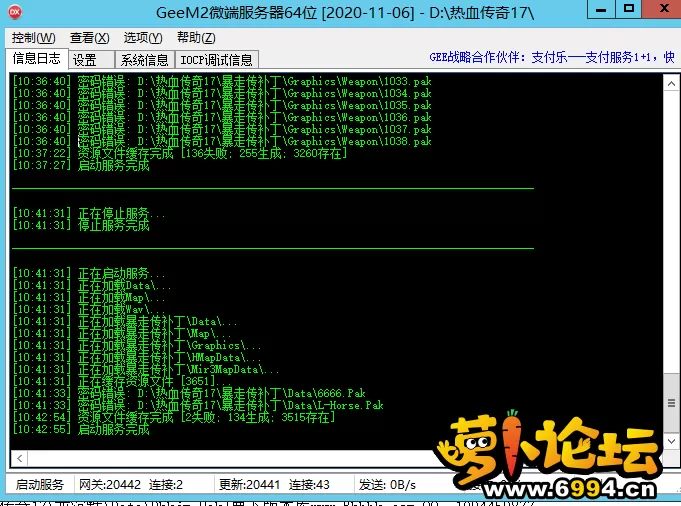
Task: Switch to the 设置 tab
Action: (85, 60)
